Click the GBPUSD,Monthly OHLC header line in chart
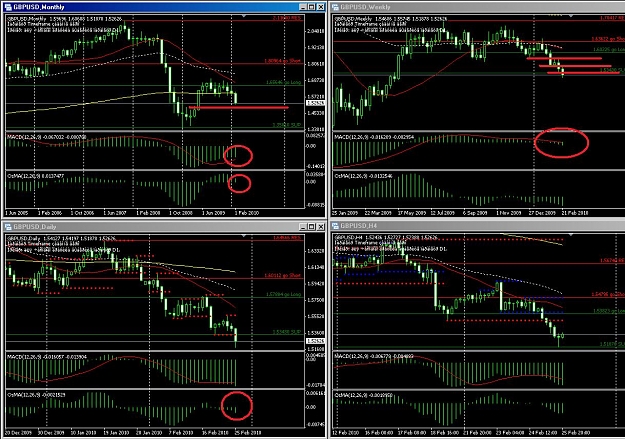This screenshot has height=439, width=625. click(x=65, y=19)
